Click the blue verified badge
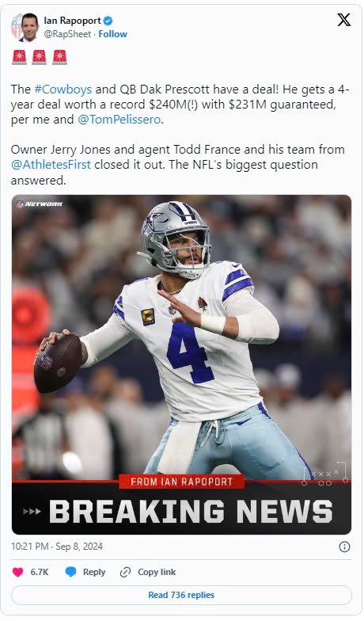 [x=108, y=21]
